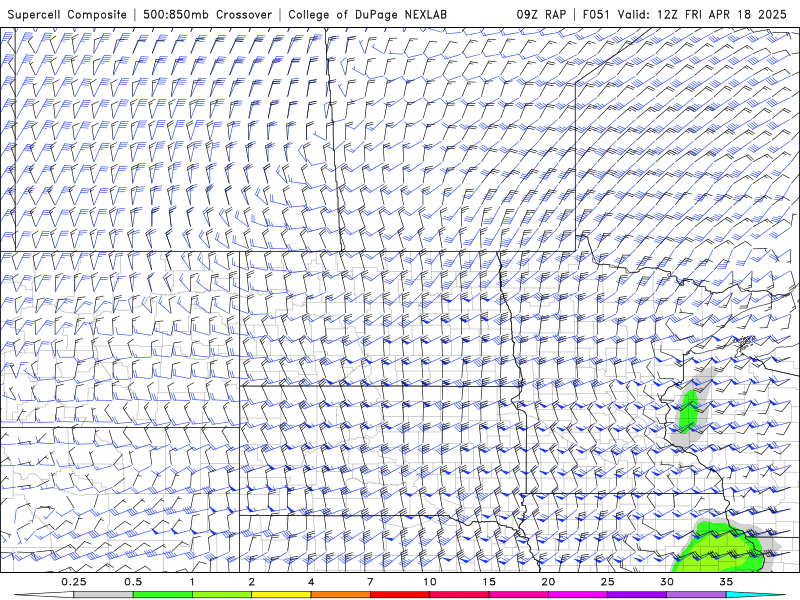This screenshot has width=800, height=600.
Task: Click the "F051" forecast hour text
Action: (596, 14)
